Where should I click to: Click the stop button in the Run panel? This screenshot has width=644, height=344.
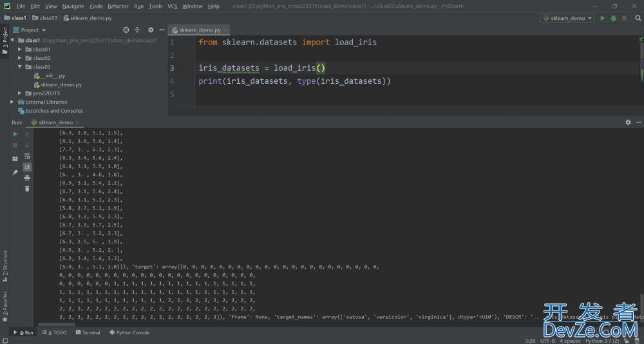point(15,145)
